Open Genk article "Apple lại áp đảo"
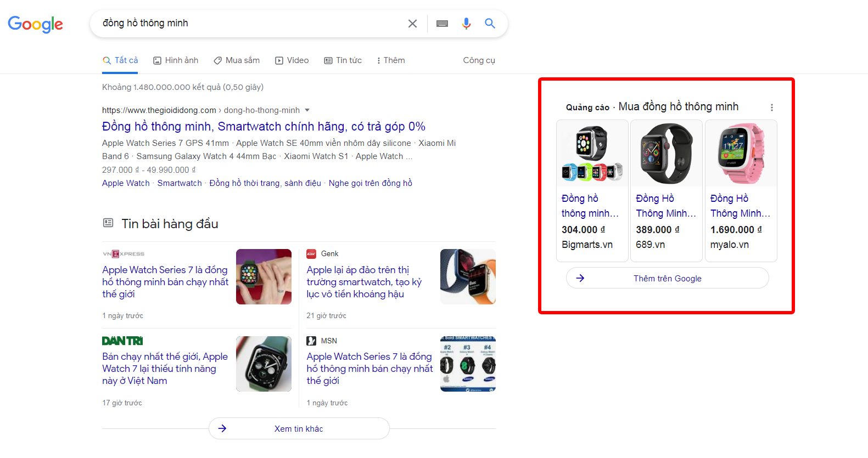 point(364,282)
